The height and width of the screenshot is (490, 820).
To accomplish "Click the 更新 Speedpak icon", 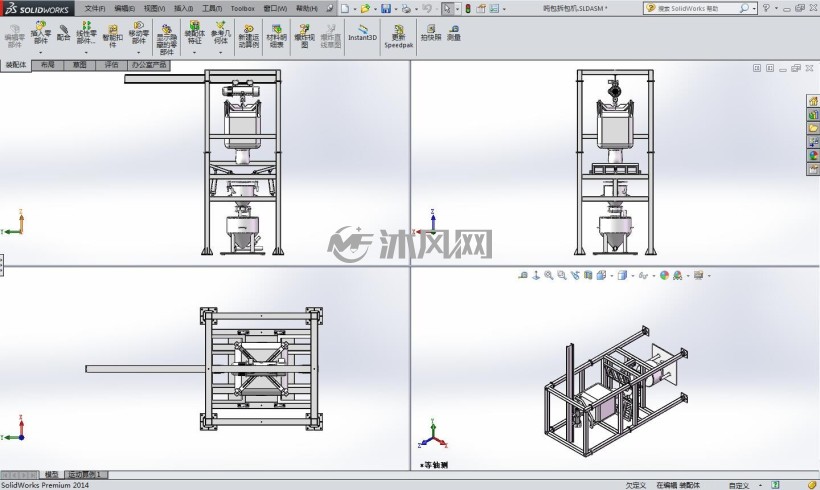I will pos(398,36).
